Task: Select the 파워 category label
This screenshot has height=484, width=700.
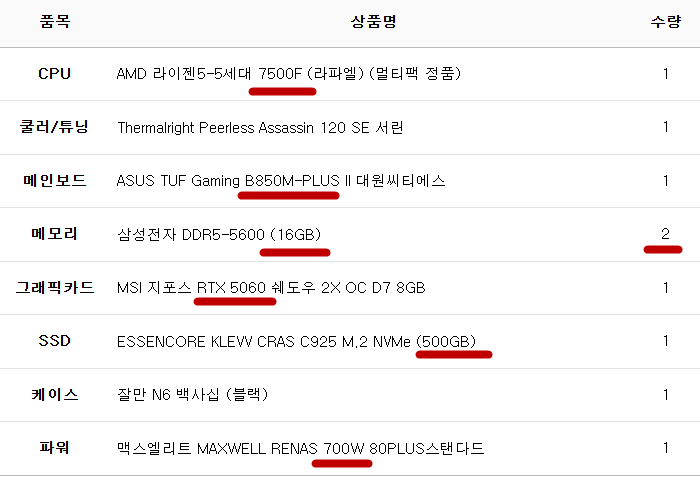Action: coord(55,448)
